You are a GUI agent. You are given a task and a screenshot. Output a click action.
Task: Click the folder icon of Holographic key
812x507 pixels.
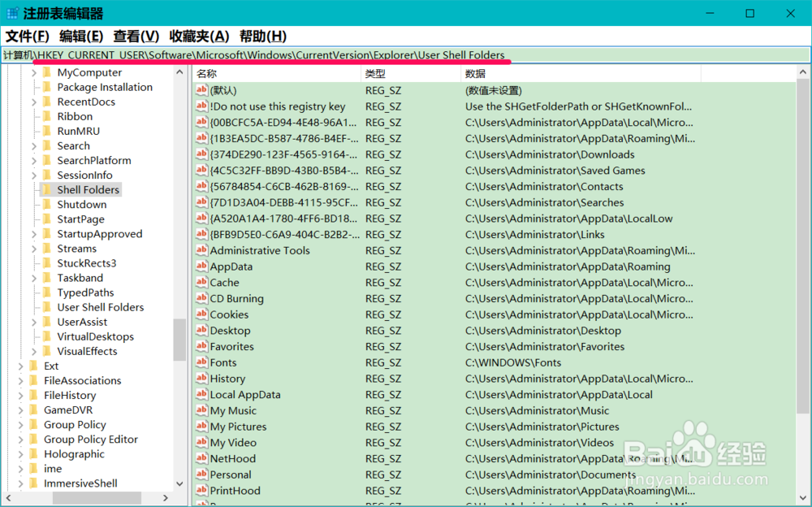[33, 453]
